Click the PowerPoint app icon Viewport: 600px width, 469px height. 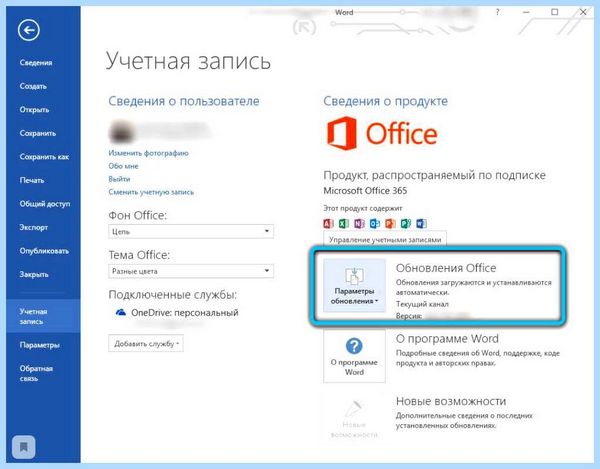click(390, 223)
